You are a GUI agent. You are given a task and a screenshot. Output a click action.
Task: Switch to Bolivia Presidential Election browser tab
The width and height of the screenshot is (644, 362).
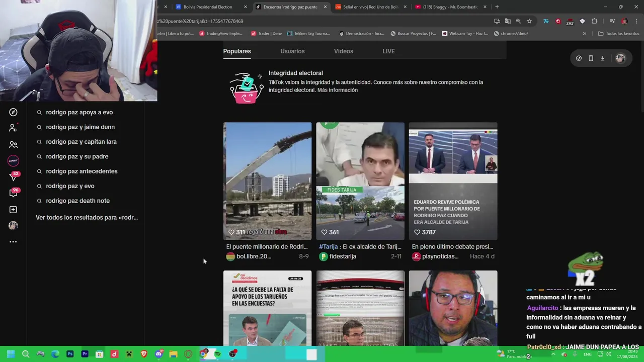[x=211, y=7]
